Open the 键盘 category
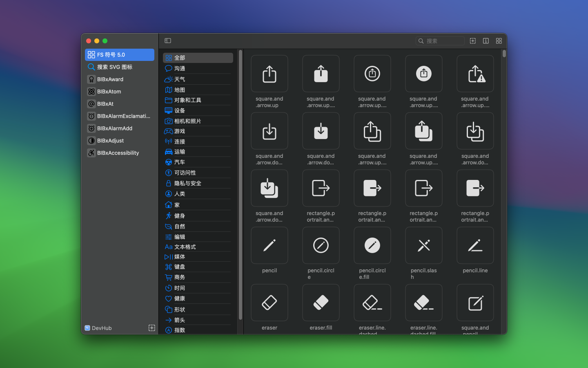The width and height of the screenshot is (588, 368). [x=198, y=267]
